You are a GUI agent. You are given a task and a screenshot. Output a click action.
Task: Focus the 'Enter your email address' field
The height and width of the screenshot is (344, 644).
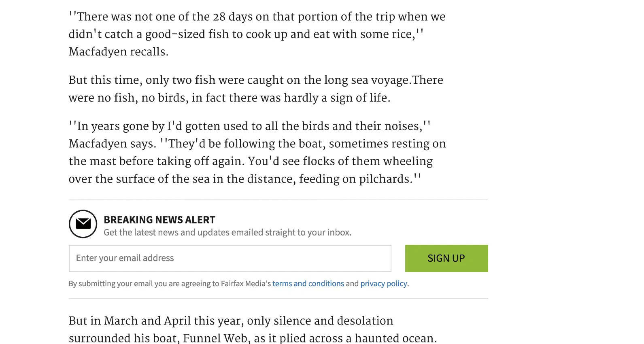coord(230,258)
